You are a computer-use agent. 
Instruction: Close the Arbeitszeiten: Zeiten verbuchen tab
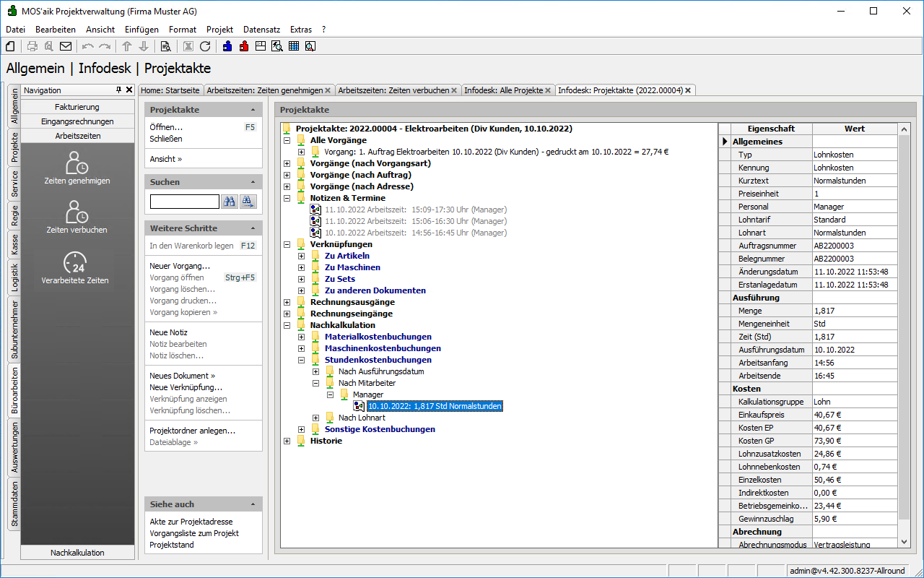click(x=454, y=90)
